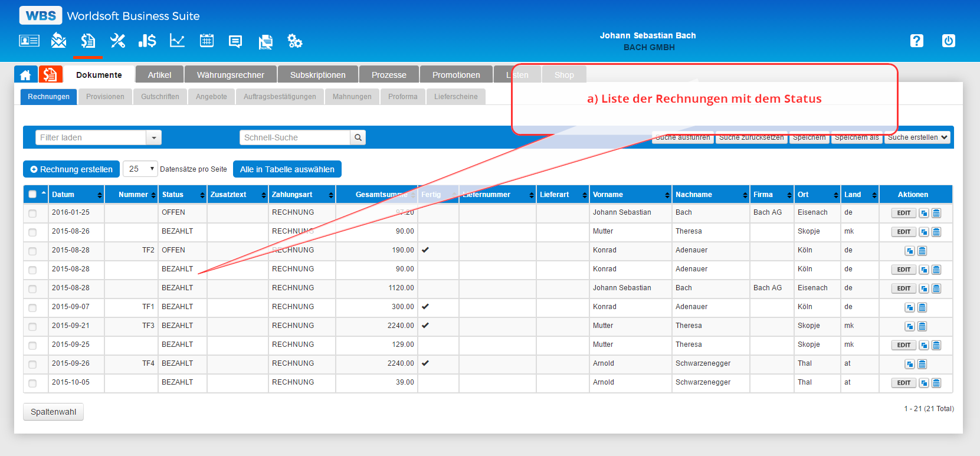Edit the 1120.00 invoice row

(x=904, y=288)
